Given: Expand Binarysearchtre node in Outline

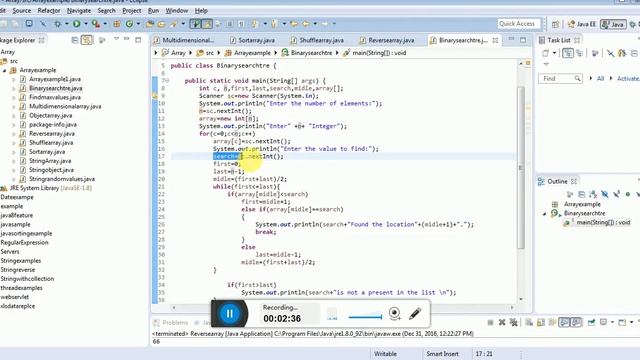Looking at the screenshot, I should pos(544,213).
